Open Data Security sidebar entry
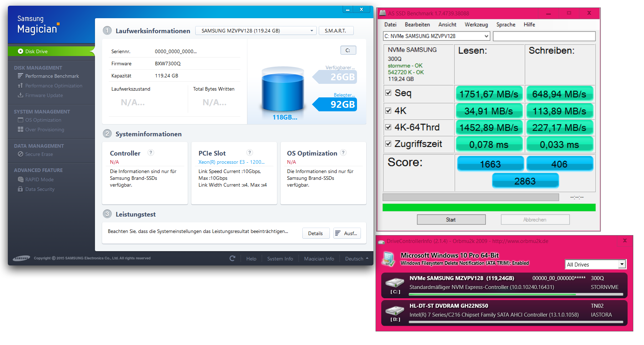 pyautogui.click(x=36, y=189)
